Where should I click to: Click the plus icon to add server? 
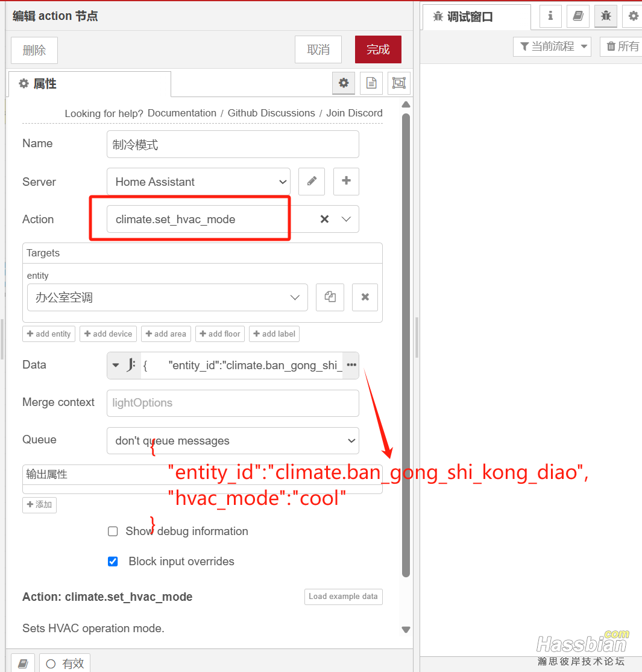click(346, 182)
